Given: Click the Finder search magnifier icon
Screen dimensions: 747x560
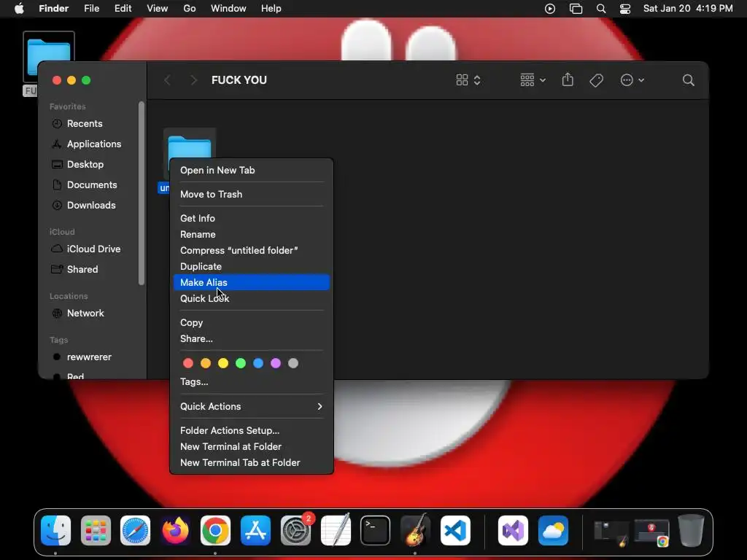Looking at the screenshot, I should pos(688,80).
